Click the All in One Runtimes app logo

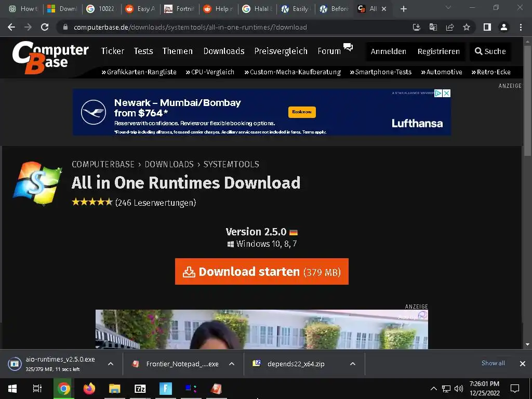click(37, 183)
